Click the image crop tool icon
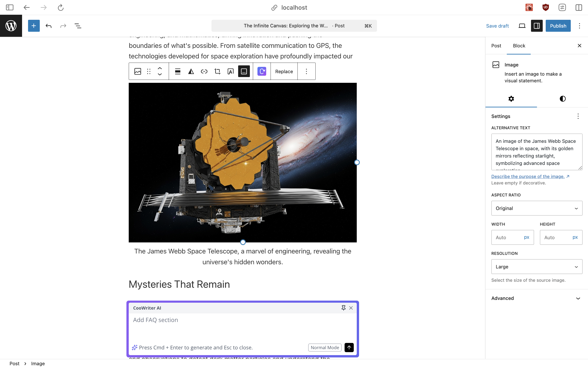This screenshot has width=588, height=368. [x=217, y=71]
